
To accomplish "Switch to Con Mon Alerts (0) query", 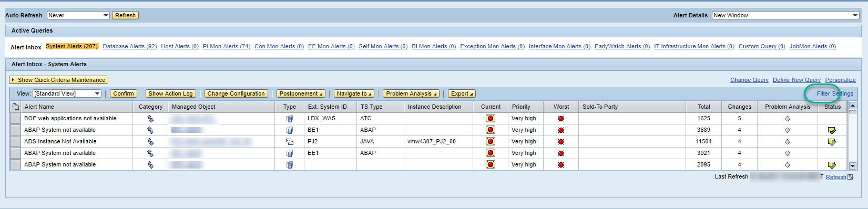I will tap(279, 46).
